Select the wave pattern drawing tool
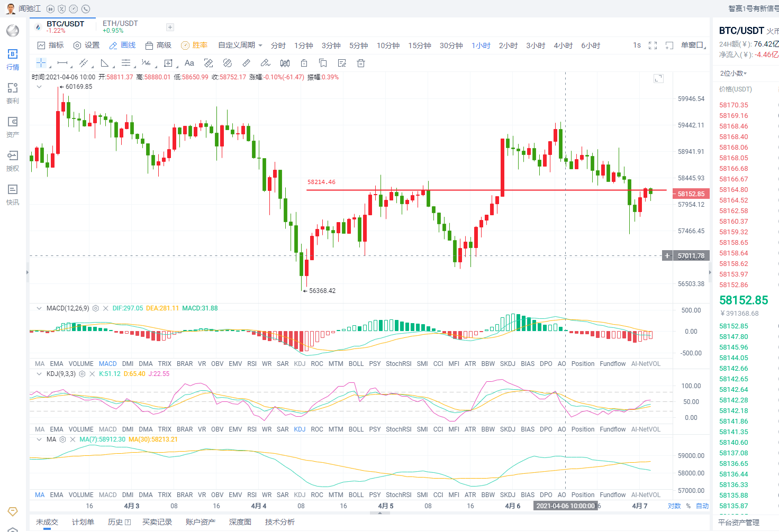779x532 pixels. pyautogui.click(x=146, y=63)
